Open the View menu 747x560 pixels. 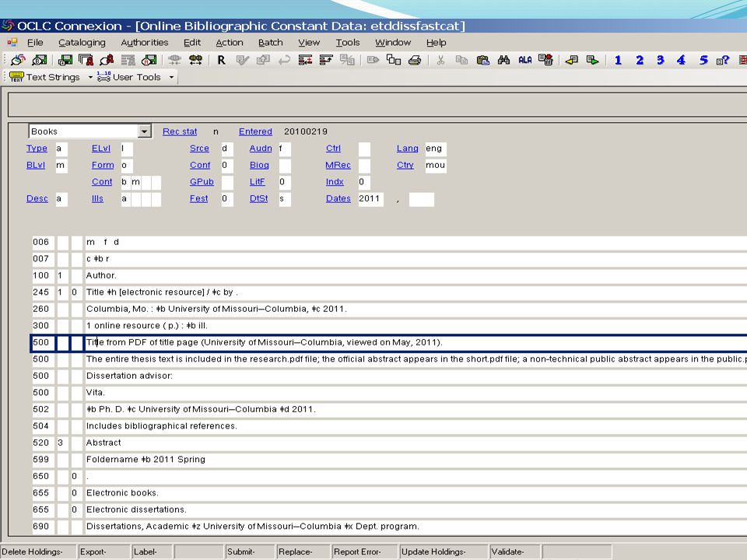[309, 42]
